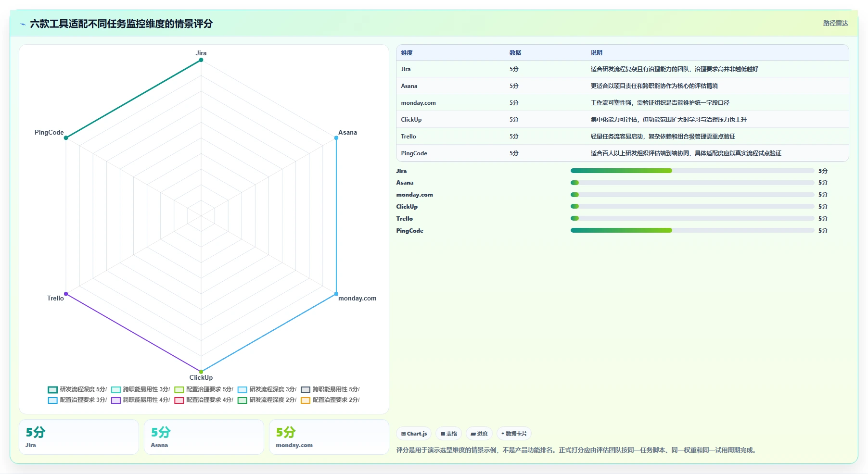Click the Jira axis label on radar

201,53
